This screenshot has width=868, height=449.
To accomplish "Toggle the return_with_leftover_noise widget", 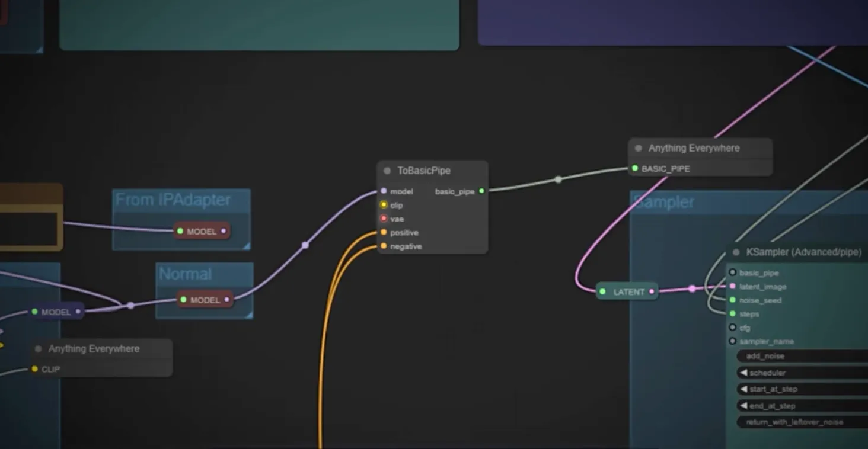I will coord(800,422).
